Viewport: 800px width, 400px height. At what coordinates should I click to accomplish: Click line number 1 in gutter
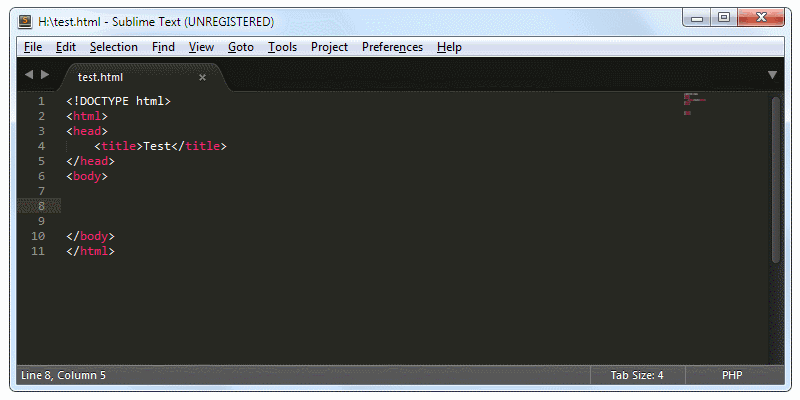click(41, 101)
